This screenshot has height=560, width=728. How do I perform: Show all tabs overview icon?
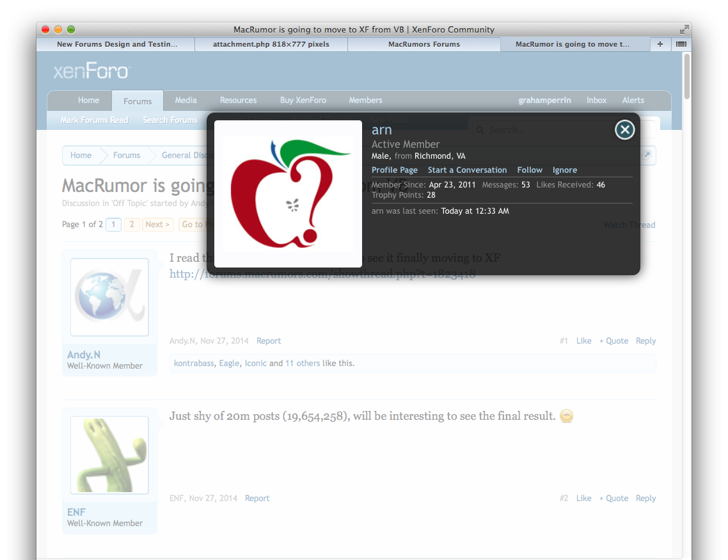[x=681, y=44]
